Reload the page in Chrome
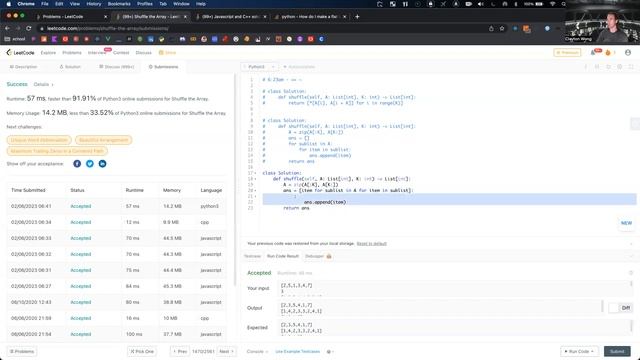Screen dimensions: 640x360 pos(29,28)
